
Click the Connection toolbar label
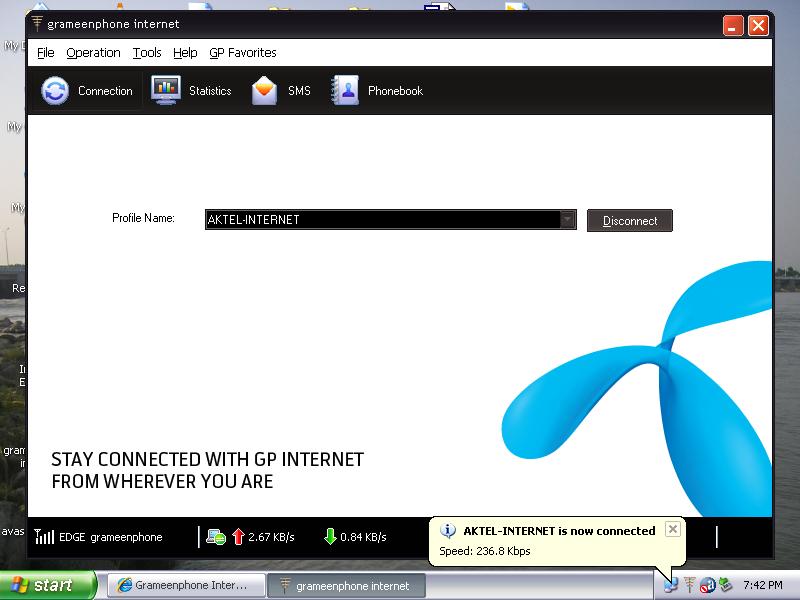pyautogui.click(x=105, y=91)
